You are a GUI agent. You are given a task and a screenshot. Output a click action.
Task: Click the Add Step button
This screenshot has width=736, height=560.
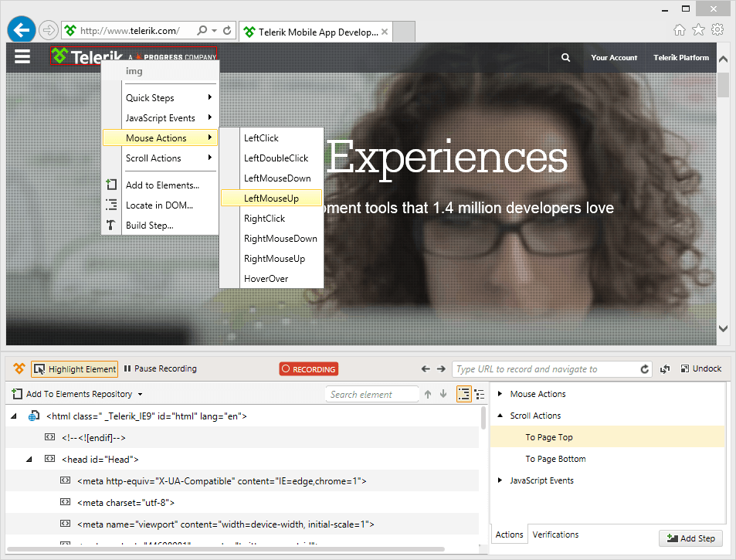point(690,538)
